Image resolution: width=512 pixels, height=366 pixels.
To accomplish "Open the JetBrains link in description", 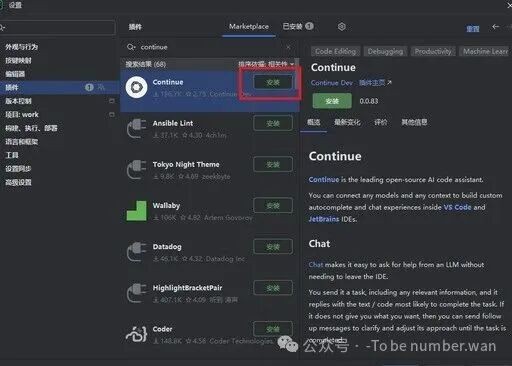I will 324,219.
